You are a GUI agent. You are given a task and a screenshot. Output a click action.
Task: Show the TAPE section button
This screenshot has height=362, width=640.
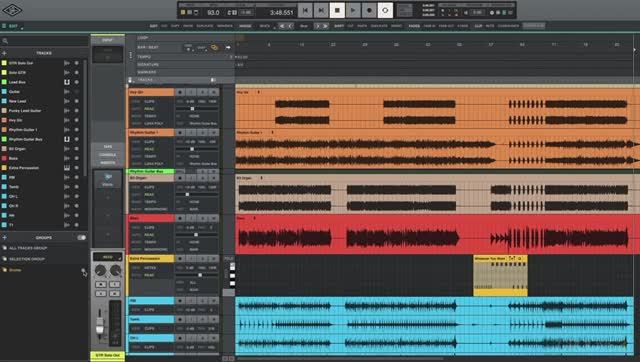point(107,147)
